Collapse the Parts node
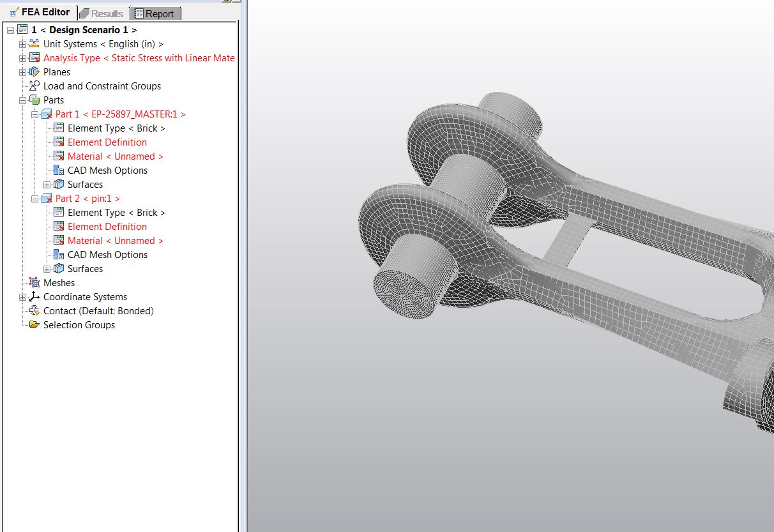The height and width of the screenshot is (532, 774). [x=22, y=100]
